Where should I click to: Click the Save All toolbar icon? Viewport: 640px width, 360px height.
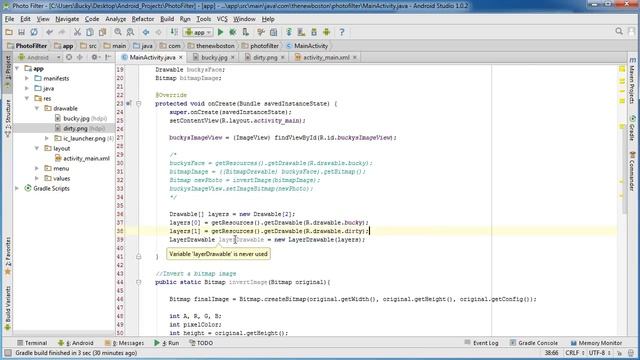tap(21, 32)
